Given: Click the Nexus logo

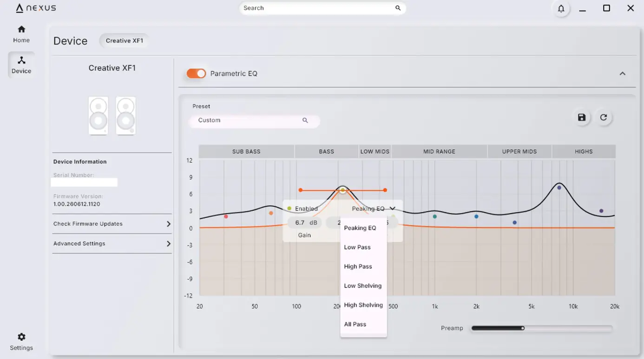Looking at the screenshot, I should coord(36,8).
